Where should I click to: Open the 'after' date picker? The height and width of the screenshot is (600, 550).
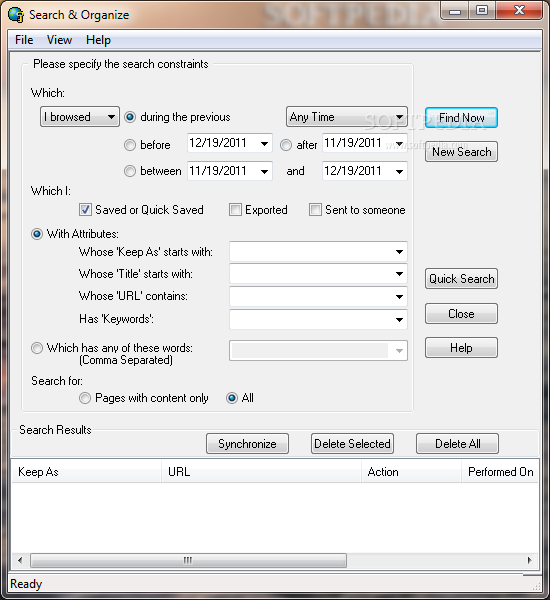[x=399, y=144]
